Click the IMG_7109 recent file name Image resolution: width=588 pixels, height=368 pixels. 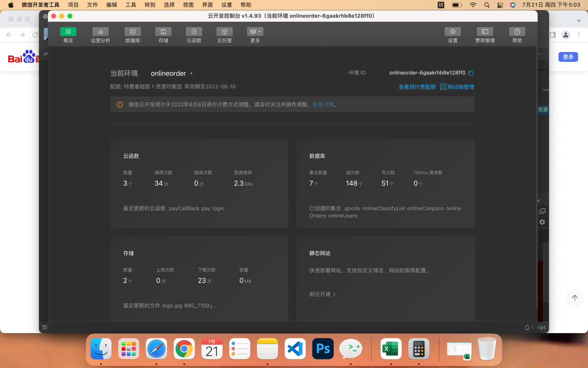click(200, 305)
